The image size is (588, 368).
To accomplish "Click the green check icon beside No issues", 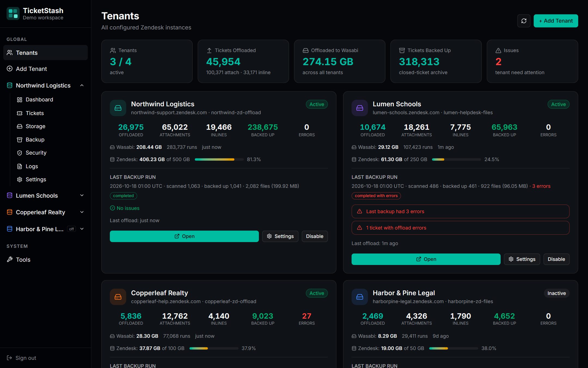I will coord(112,208).
